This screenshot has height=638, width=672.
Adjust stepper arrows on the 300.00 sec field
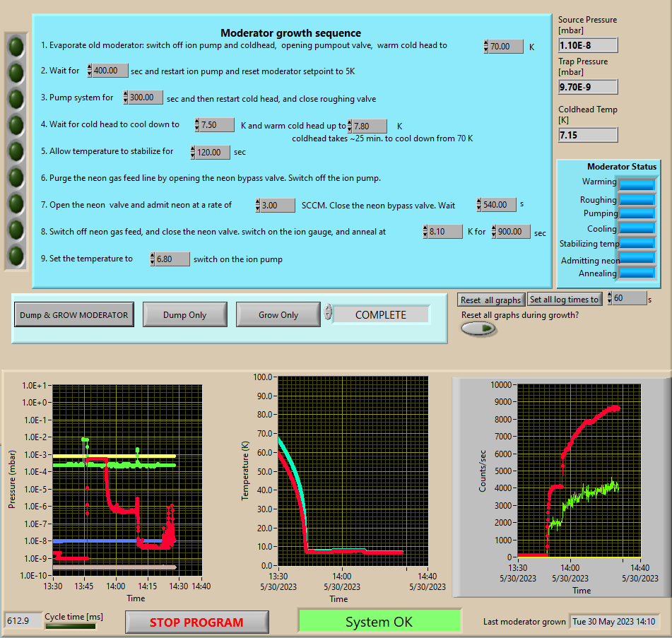click(x=126, y=98)
